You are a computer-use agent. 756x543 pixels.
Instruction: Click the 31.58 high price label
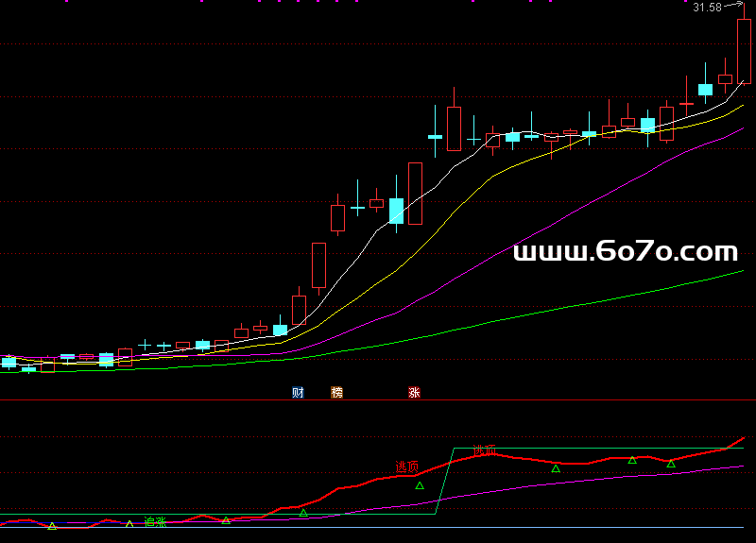(x=707, y=8)
